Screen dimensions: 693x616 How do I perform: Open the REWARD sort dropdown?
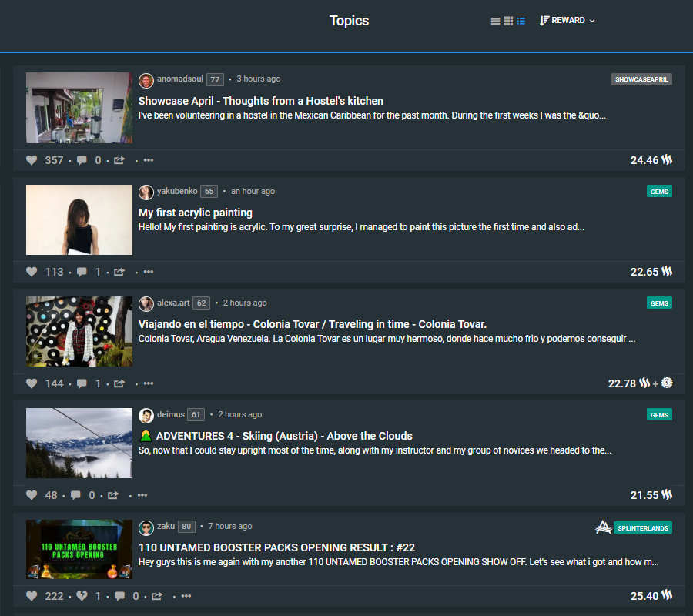(x=568, y=21)
